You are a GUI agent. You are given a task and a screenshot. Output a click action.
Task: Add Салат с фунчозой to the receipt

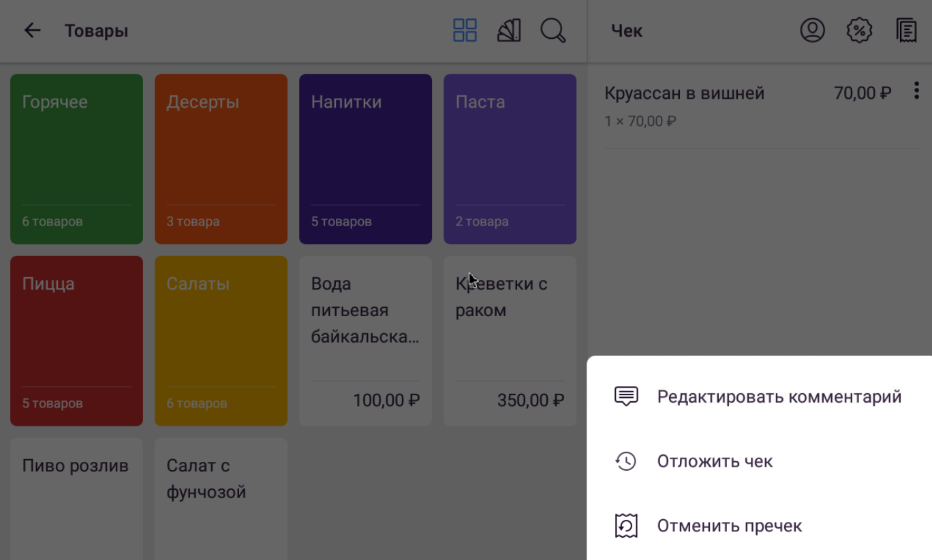(x=221, y=499)
